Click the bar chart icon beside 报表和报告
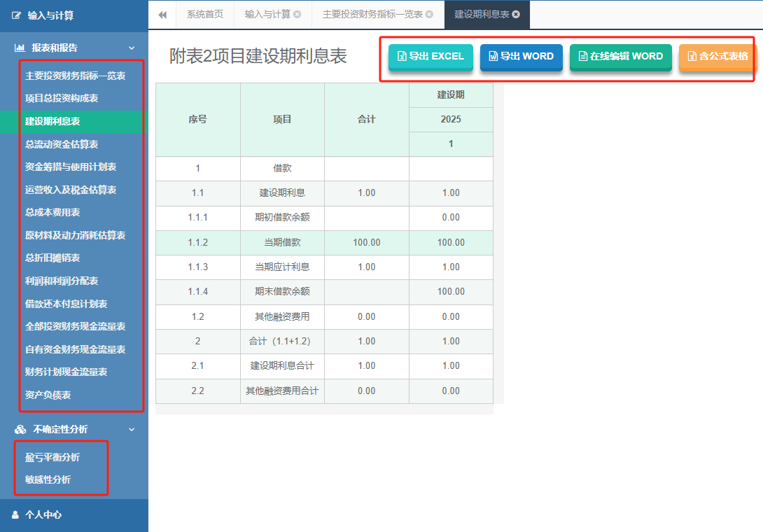This screenshot has width=763, height=532. pyautogui.click(x=21, y=48)
